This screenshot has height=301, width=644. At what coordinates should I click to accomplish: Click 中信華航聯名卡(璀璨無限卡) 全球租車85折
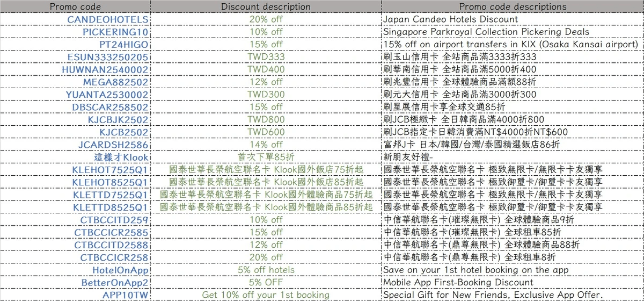[472, 232]
